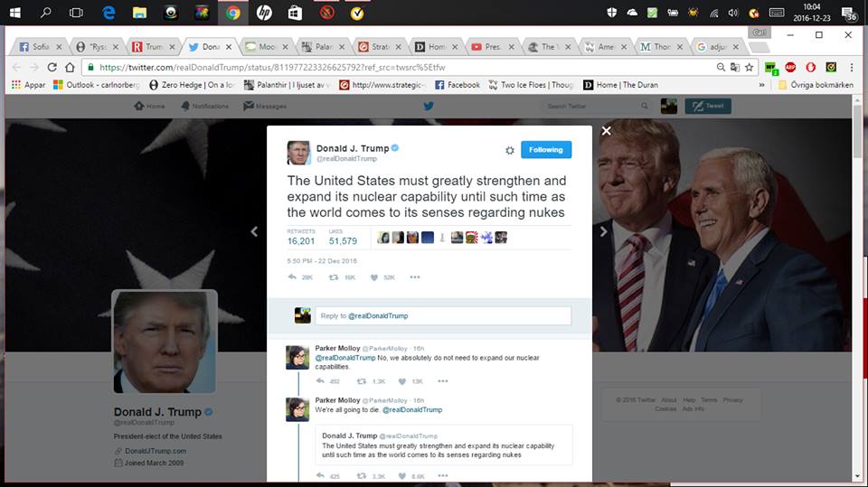Open the Facebook bookmark in bookmarks bar

(x=458, y=85)
